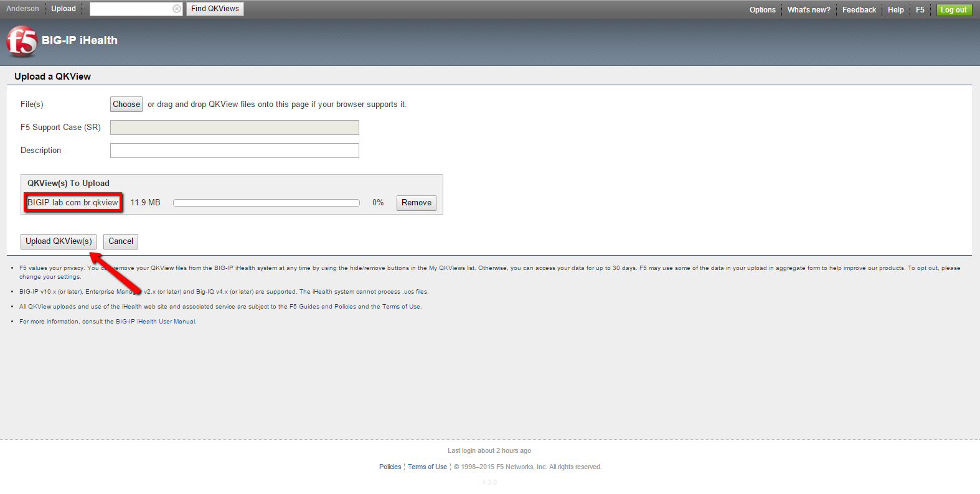The width and height of the screenshot is (980, 494).
Task: Click into the Description text field
Action: 234,151
